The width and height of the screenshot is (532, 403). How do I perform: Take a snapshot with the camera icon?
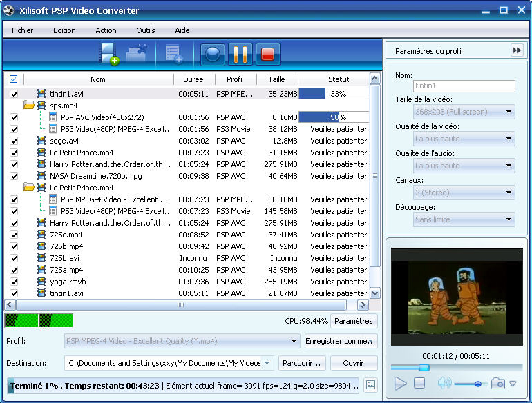[498, 384]
